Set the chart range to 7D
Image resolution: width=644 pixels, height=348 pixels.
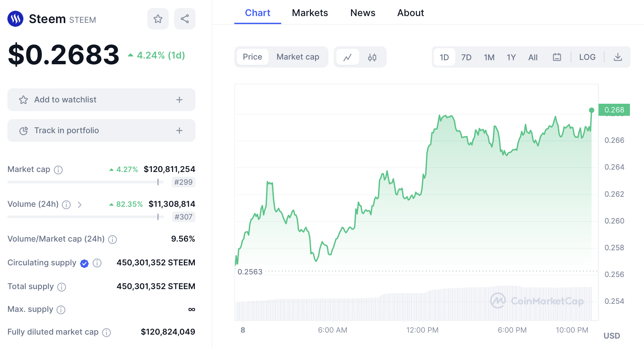click(x=466, y=57)
